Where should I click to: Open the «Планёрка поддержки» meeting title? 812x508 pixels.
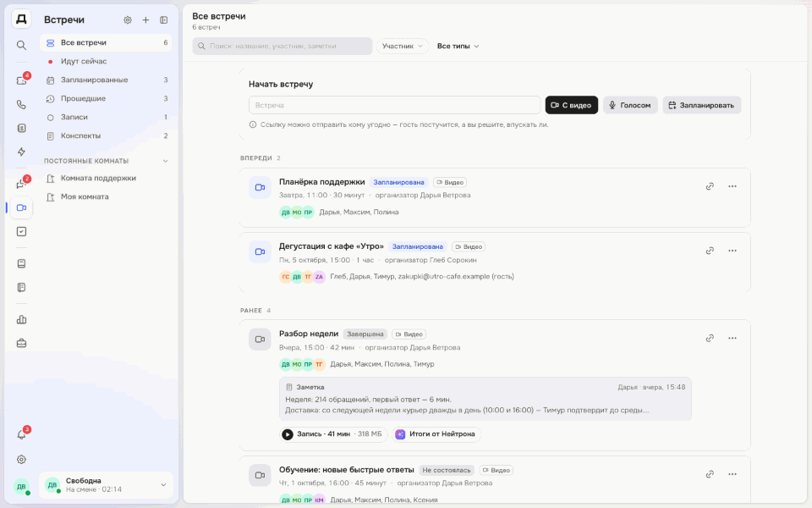coord(322,182)
